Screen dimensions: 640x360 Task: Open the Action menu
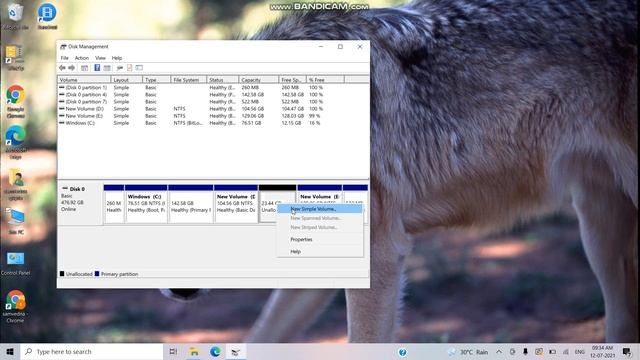[x=81, y=58]
